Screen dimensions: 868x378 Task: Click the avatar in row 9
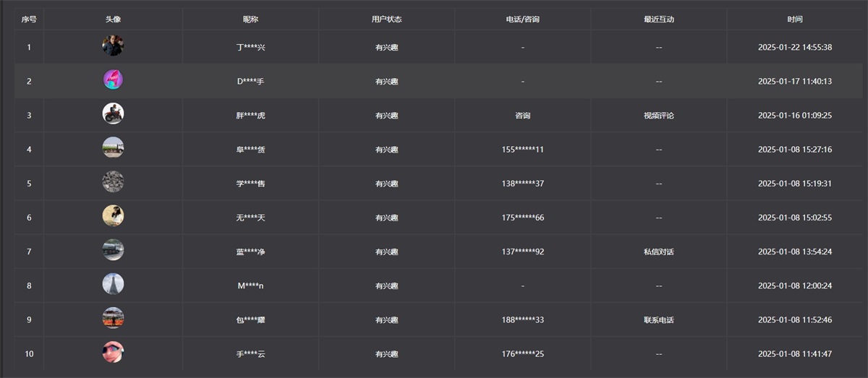(x=113, y=319)
